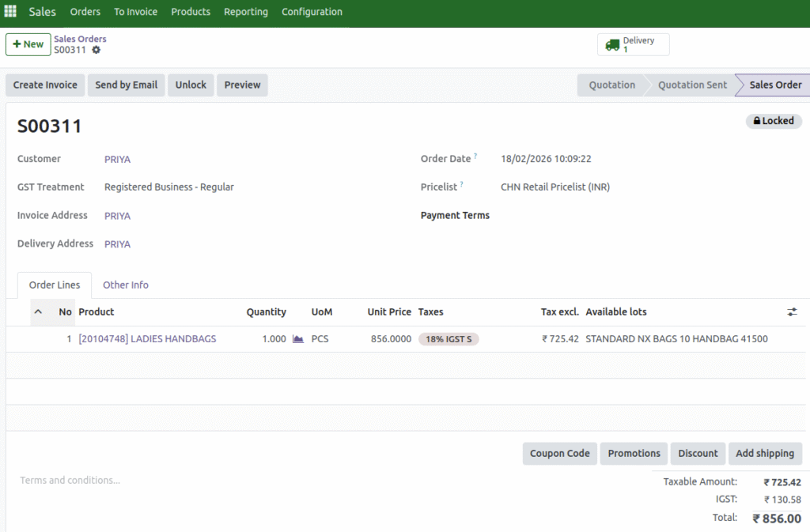Open the forecast graph icon on handbags line

point(296,338)
